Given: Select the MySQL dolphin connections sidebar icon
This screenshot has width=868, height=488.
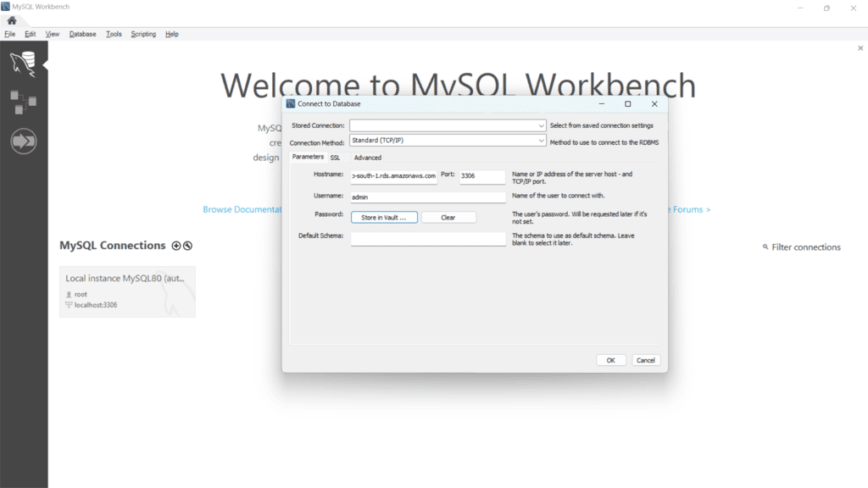Looking at the screenshot, I should tap(23, 64).
